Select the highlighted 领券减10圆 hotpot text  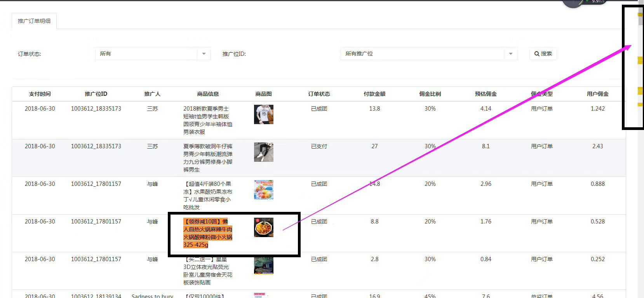pos(208,233)
